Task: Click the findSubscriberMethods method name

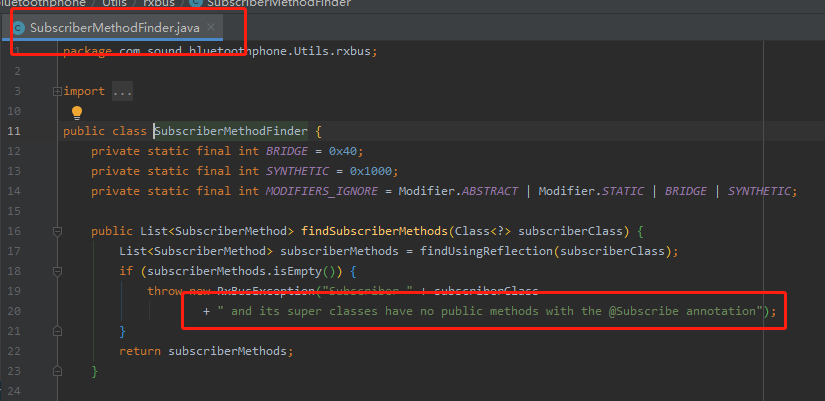Action: [374, 232]
